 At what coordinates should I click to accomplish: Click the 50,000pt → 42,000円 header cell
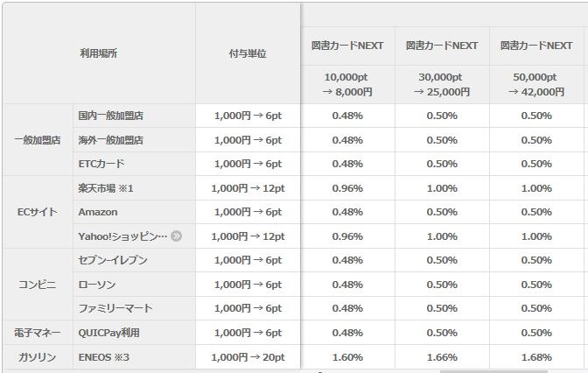pos(536,84)
